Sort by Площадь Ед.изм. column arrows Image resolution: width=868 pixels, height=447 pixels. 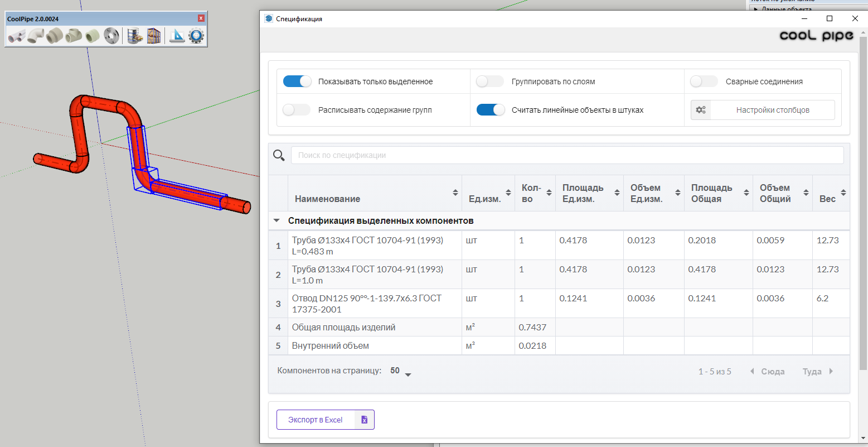tap(617, 193)
